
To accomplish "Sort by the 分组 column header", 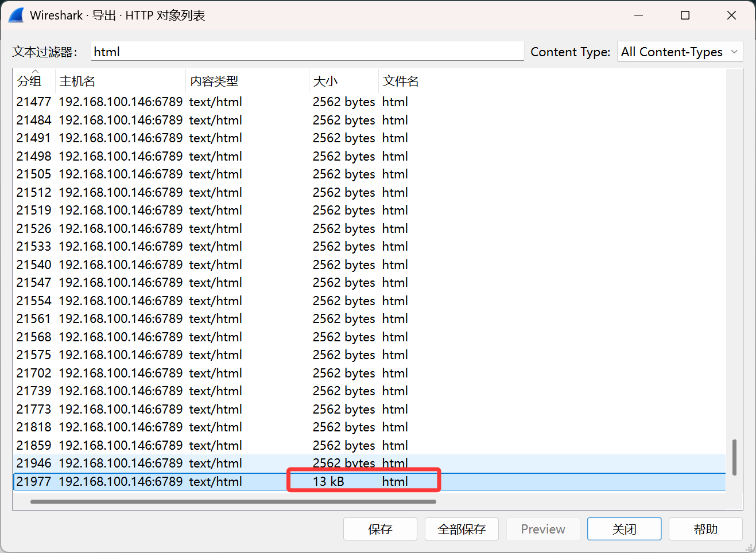I will pyautogui.click(x=34, y=81).
